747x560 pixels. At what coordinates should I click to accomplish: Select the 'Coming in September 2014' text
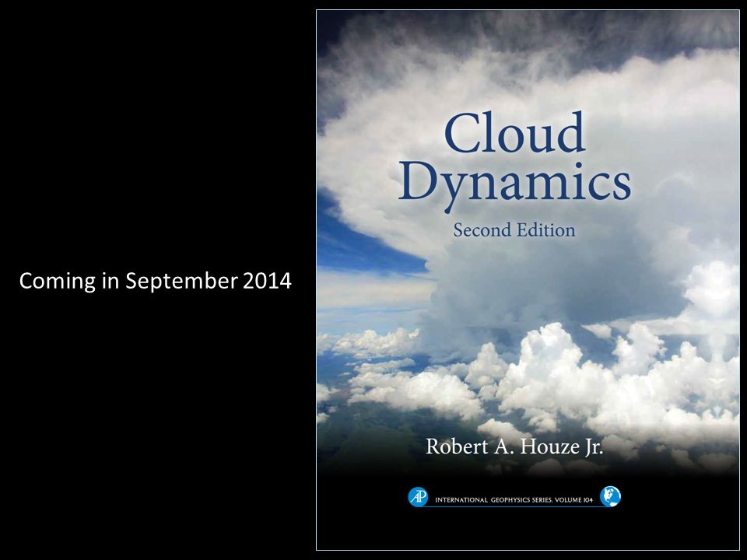[x=156, y=281]
